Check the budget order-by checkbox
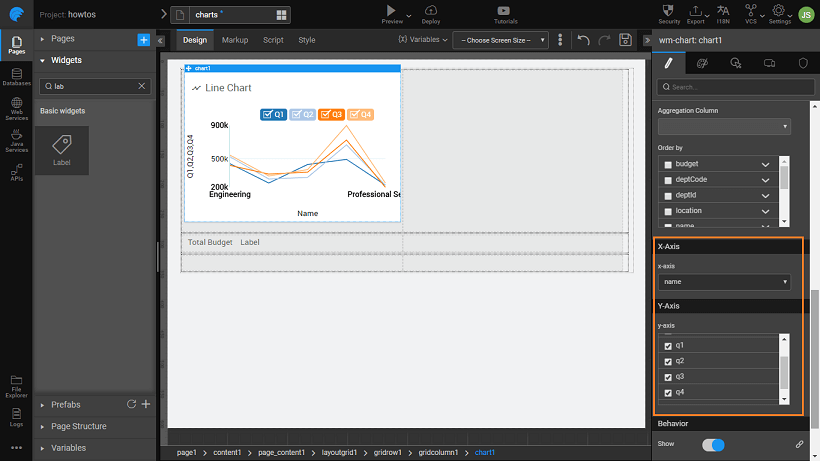Image resolution: width=820 pixels, height=461 pixels. tap(668, 163)
